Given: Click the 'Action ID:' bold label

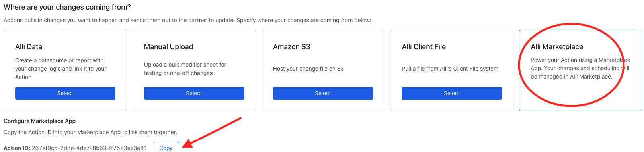Looking at the screenshot, I should (17, 148).
